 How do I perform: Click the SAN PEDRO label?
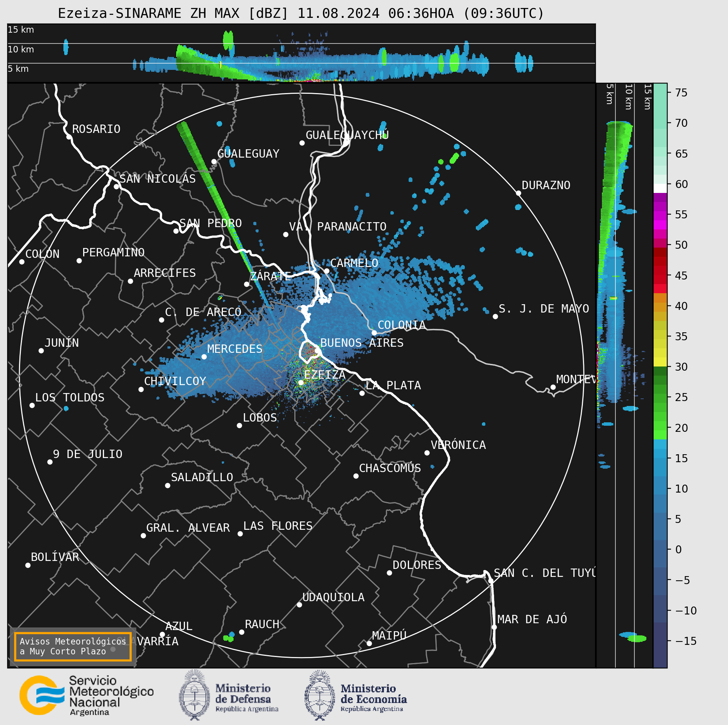point(210,223)
